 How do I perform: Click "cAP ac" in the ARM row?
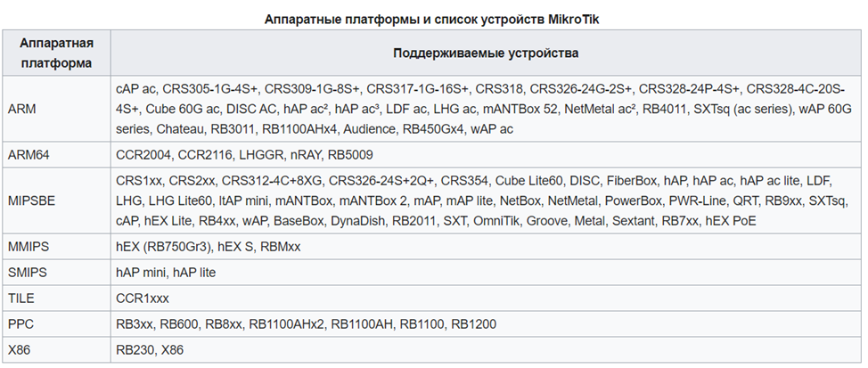(135, 89)
